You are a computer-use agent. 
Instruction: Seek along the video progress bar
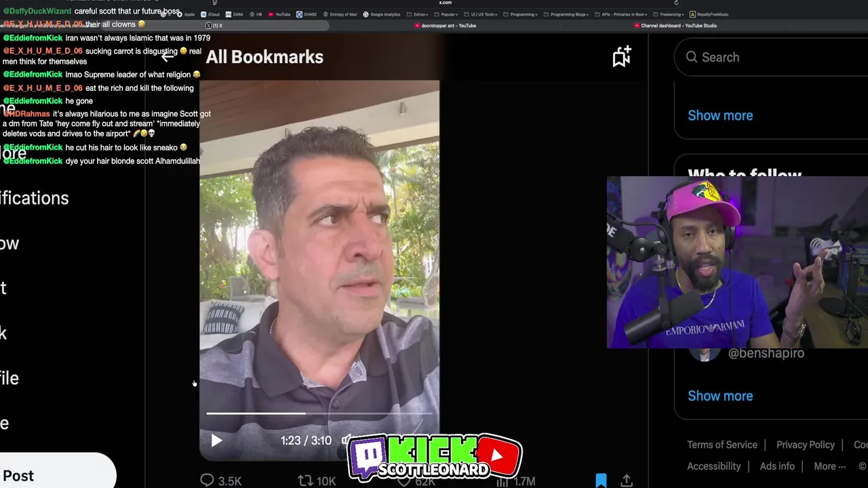[x=319, y=413]
